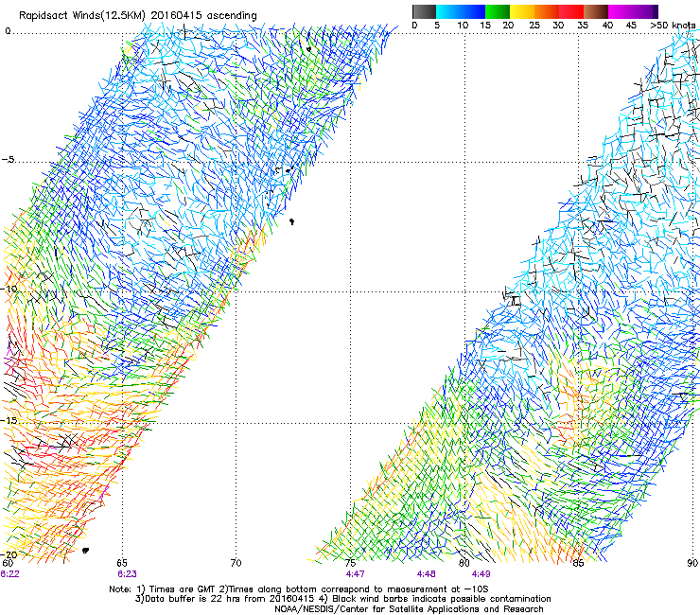
Task: Click the note line '3)Data buffer is 22 hrs'
Action: click(x=342, y=599)
